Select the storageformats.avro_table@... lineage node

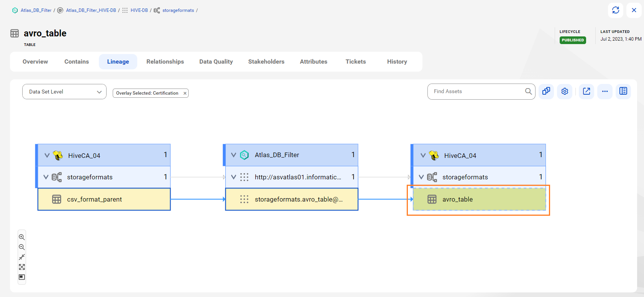click(292, 199)
